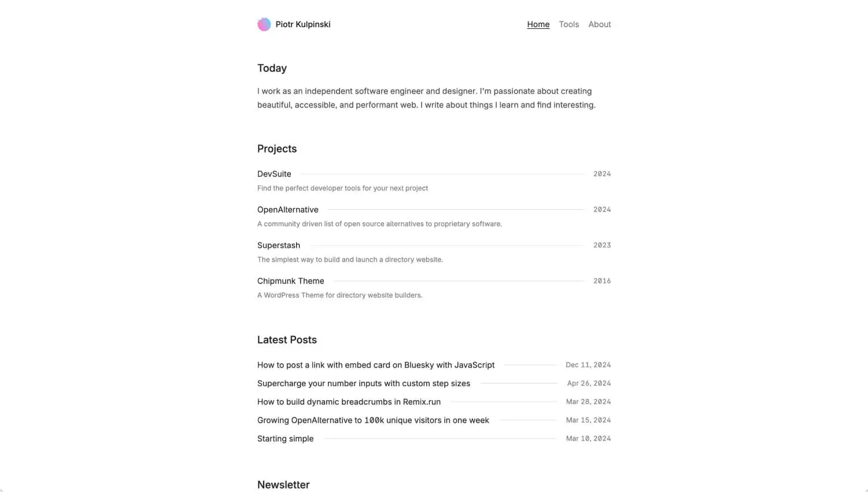Open the post about custom step sizes
Image resolution: width=868 pixels, height=492 pixels.
coord(363,383)
